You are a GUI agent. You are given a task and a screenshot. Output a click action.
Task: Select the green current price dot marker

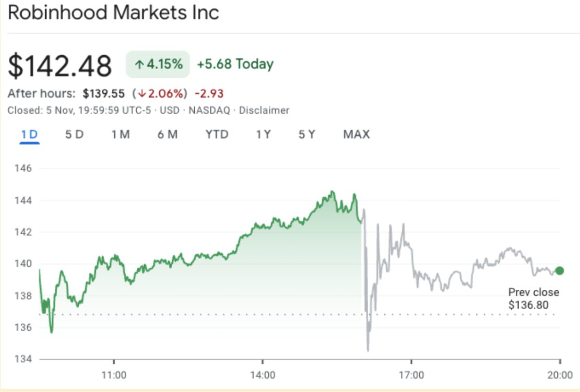pyautogui.click(x=559, y=270)
